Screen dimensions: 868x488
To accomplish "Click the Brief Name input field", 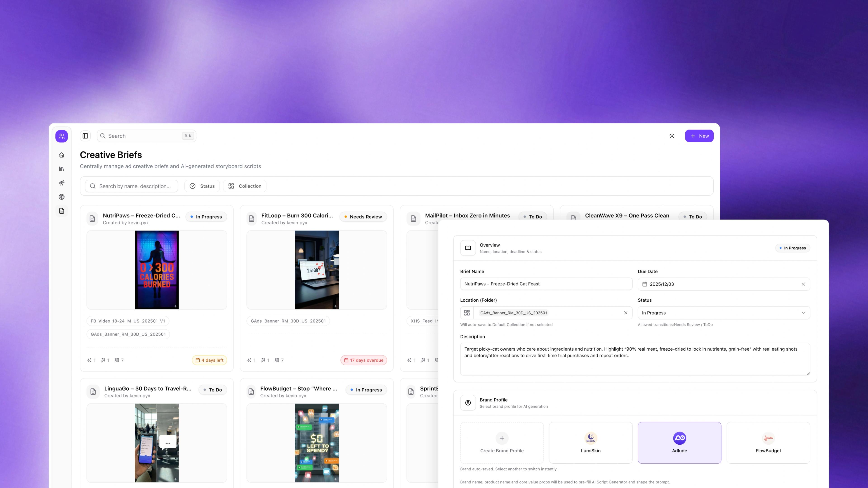I will click(x=546, y=284).
